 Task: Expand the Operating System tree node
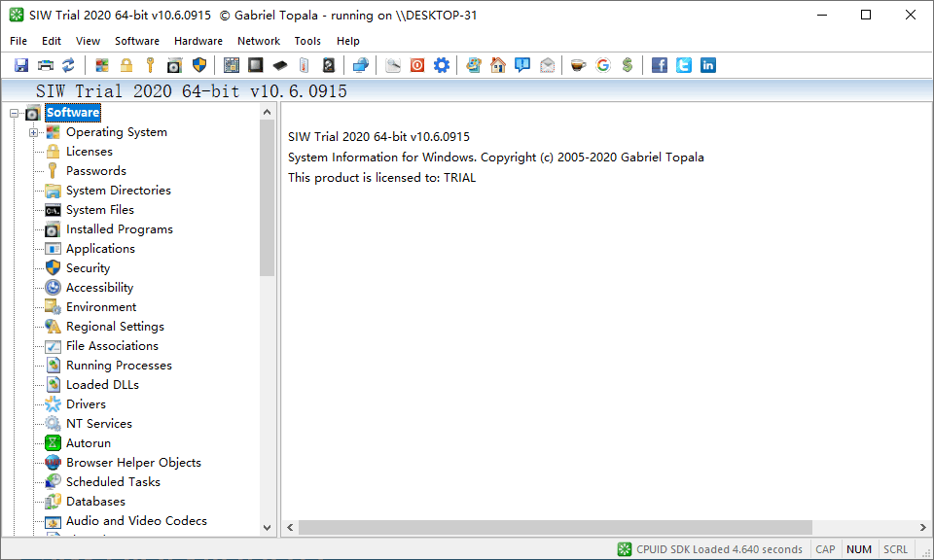click(34, 133)
